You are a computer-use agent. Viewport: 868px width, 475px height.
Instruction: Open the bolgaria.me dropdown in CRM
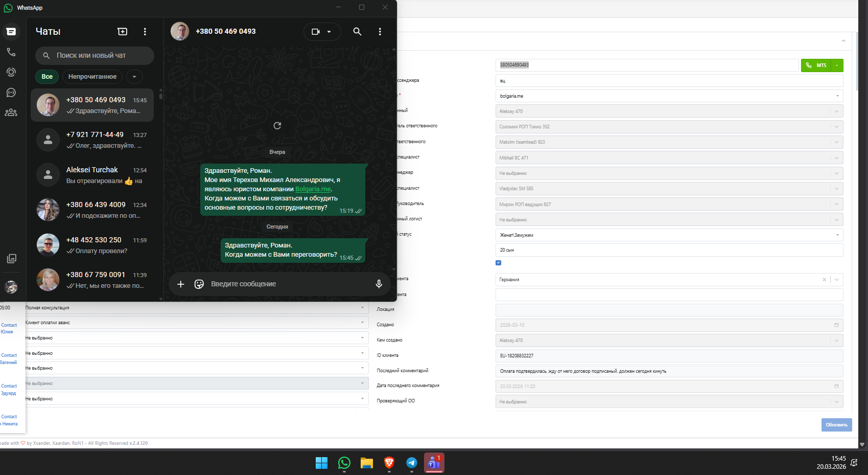pyautogui.click(x=669, y=96)
